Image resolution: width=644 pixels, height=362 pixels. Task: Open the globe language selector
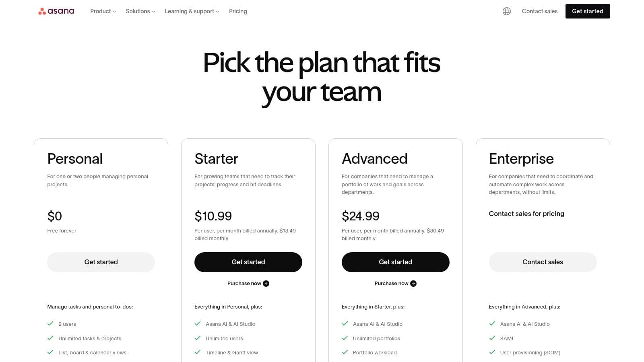pos(506,11)
